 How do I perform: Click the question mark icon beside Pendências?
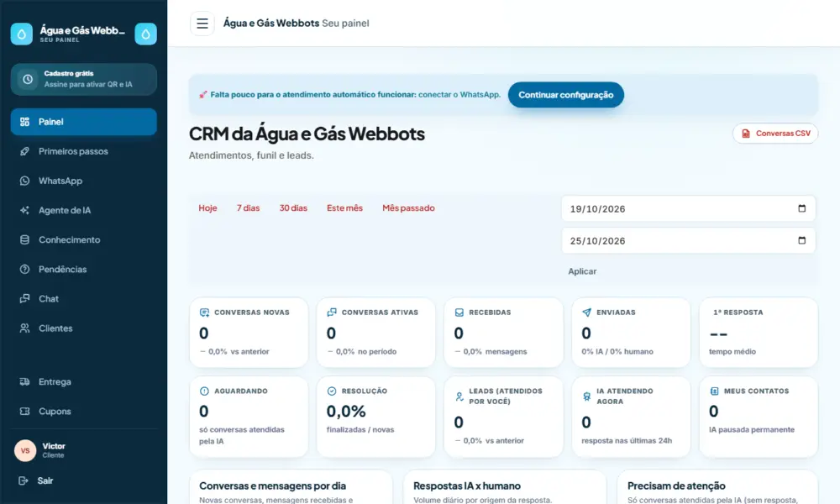tap(24, 269)
